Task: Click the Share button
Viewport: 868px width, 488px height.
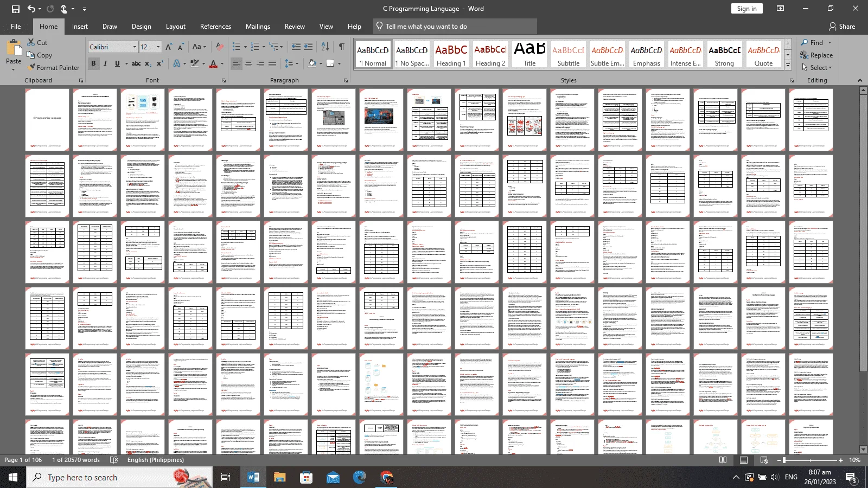Action: (x=842, y=26)
